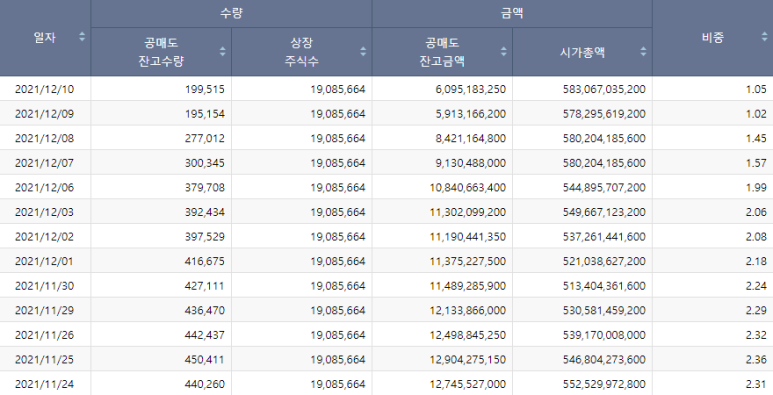Screen dimensions: 773x395
Task: Select date 2021/11/30
Action: point(44,286)
